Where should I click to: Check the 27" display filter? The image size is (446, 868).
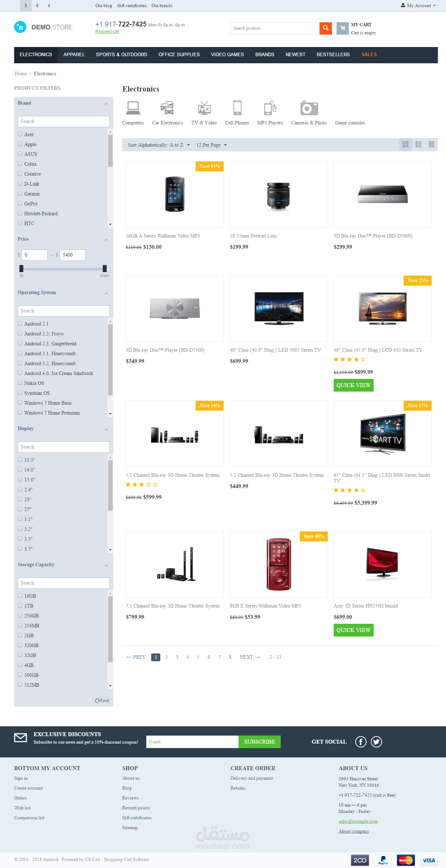(20, 509)
